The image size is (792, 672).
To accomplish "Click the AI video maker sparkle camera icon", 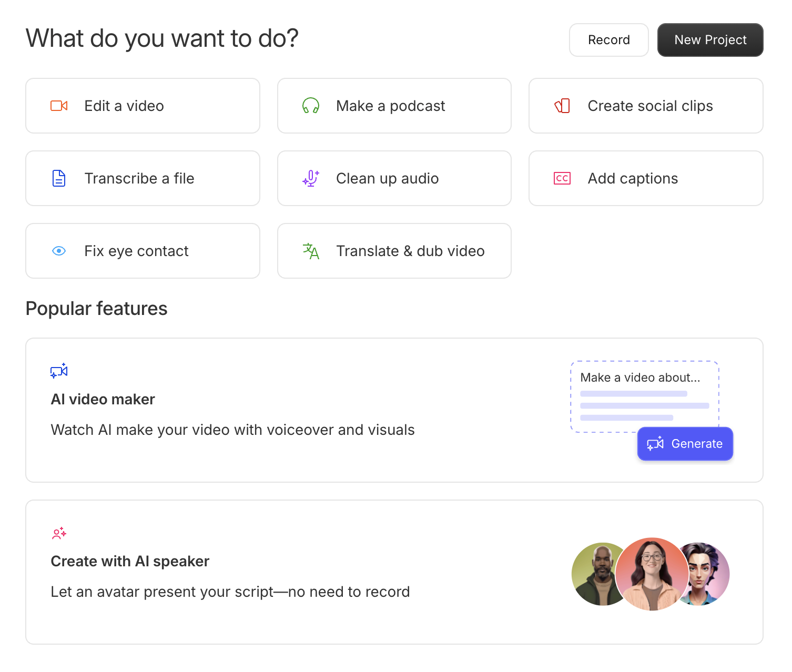I will pos(59,371).
